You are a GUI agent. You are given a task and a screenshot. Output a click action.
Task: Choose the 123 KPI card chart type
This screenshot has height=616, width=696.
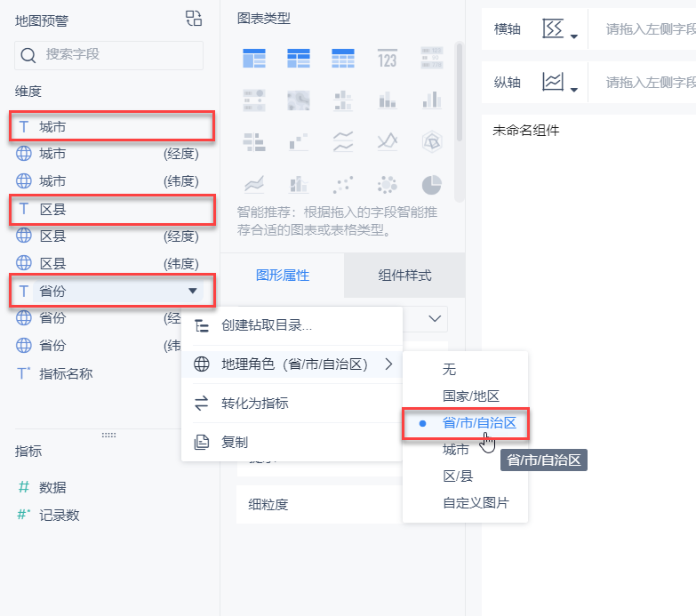(387, 59)
